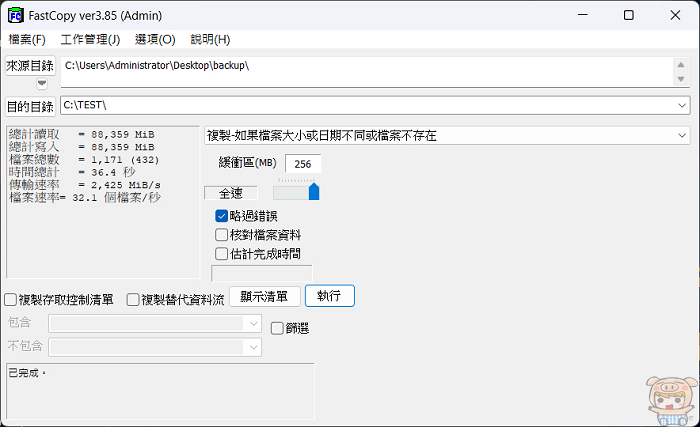Open the 檔案(F) menu
Viewport: 700px width, 427px height.
27,40
